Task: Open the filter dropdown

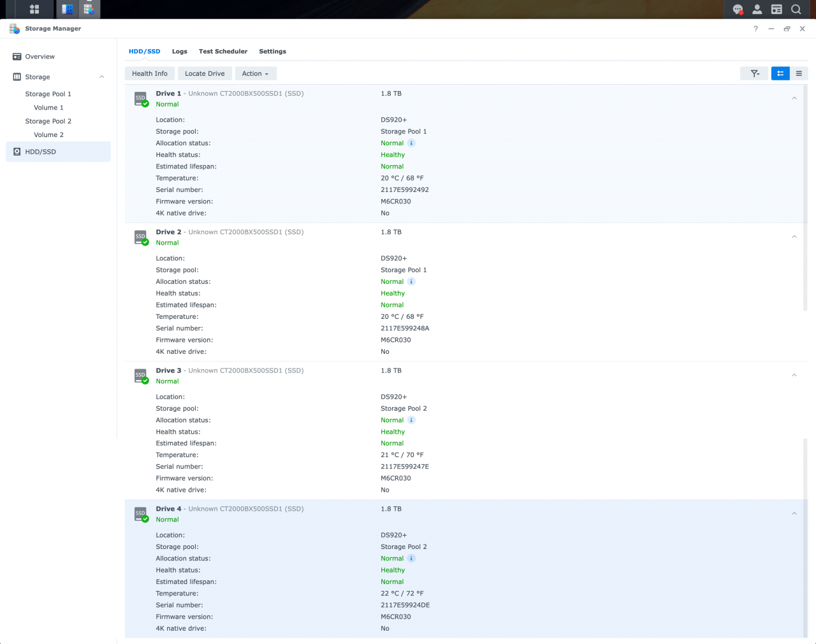Action: coord(754,73)
